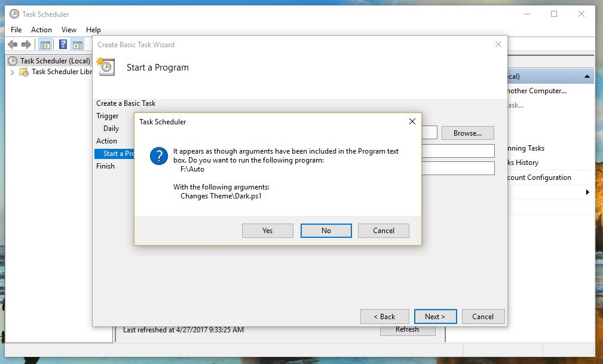This screenshot has height=364, width=603.
Task: Expand the Task Scheduler Library node
Action: [12, 72]
